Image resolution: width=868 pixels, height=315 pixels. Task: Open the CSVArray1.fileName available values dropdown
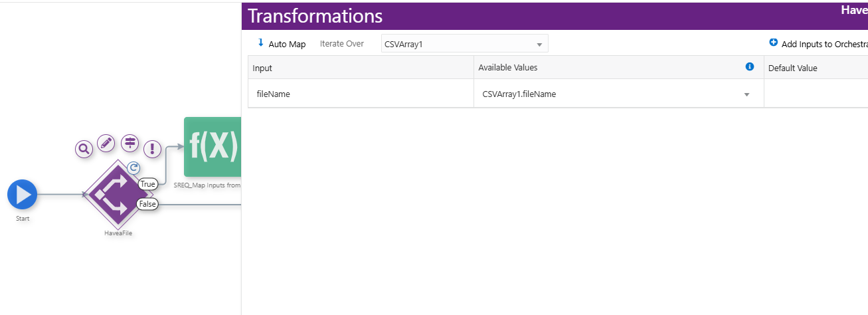tap(618, 94)
